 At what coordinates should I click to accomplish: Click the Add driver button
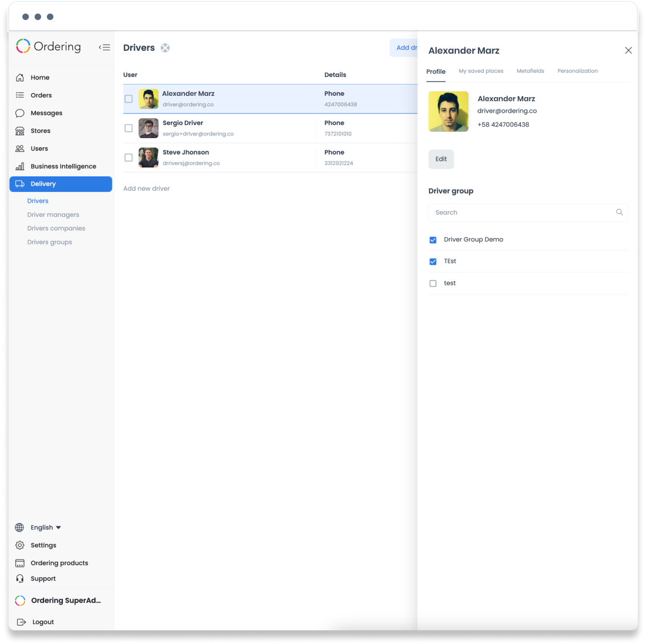pos(404,48)
